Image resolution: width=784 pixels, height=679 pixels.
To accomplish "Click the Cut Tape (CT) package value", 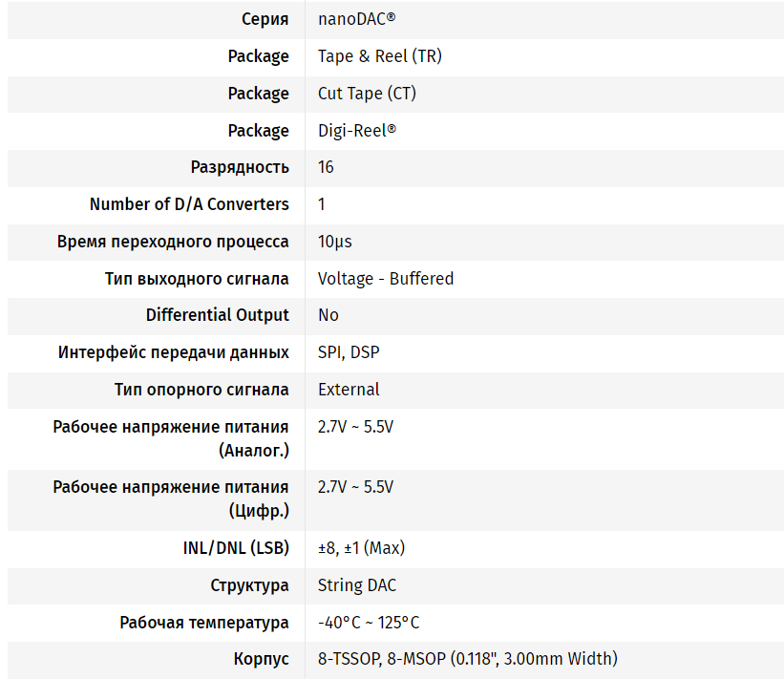I will (367, 94).
